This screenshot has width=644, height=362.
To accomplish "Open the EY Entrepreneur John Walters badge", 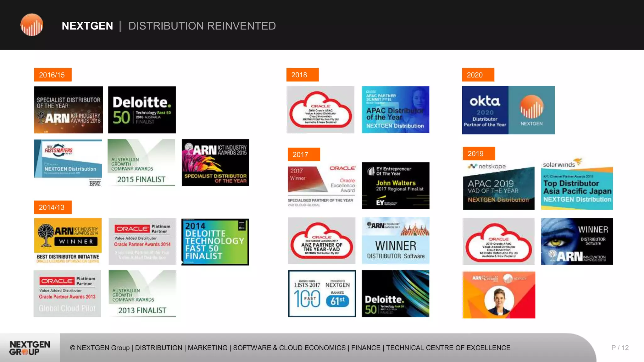I will point(396,186).
